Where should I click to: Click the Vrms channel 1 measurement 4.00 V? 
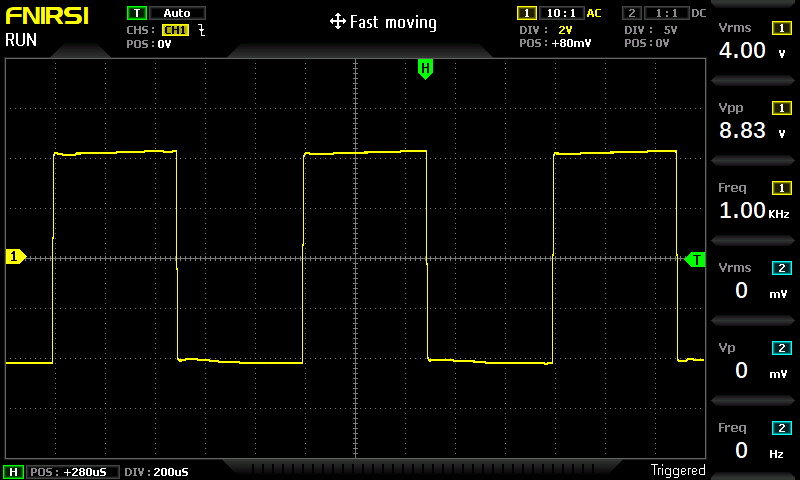[752, 50]
